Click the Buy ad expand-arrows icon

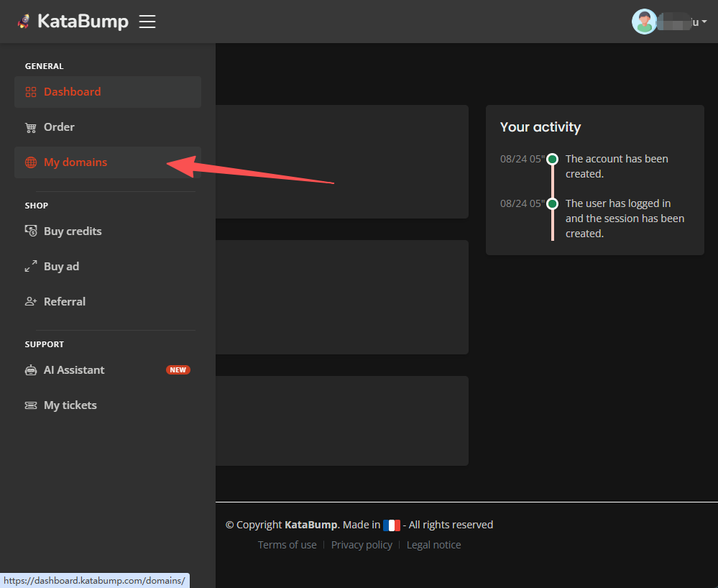[x=31, y=267]
